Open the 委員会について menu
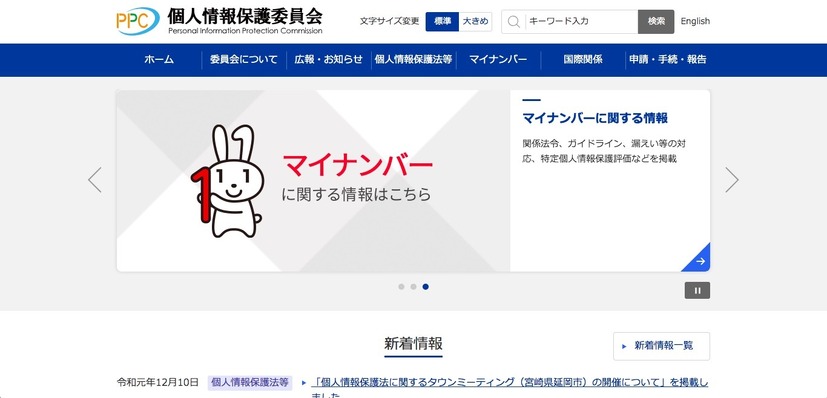 [244, 60]
